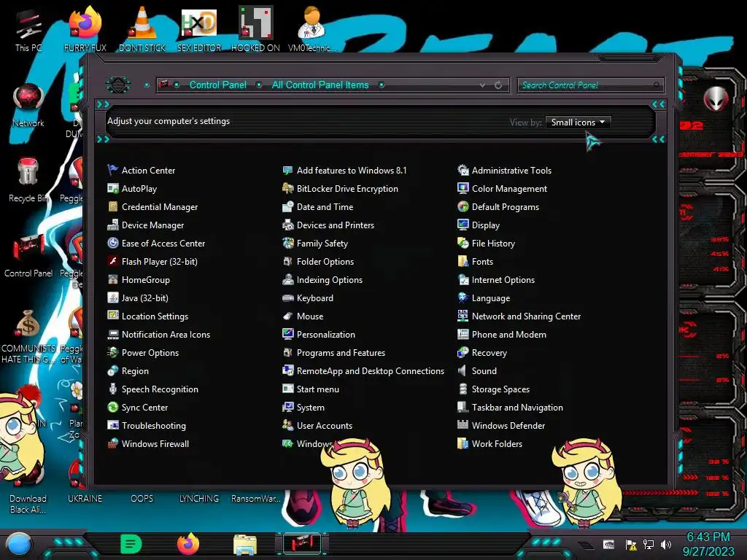The image size is (747, 560).
Task: Open User Accounts icon
Action: 287,426
